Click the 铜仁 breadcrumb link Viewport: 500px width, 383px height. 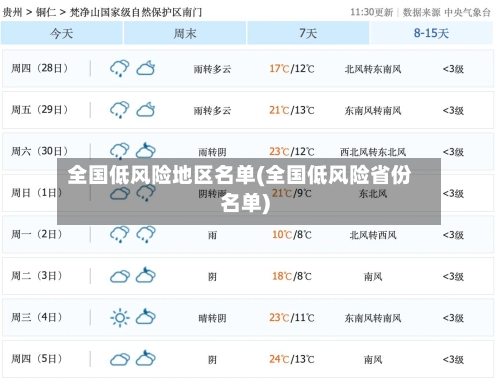[x=46, y=13]
